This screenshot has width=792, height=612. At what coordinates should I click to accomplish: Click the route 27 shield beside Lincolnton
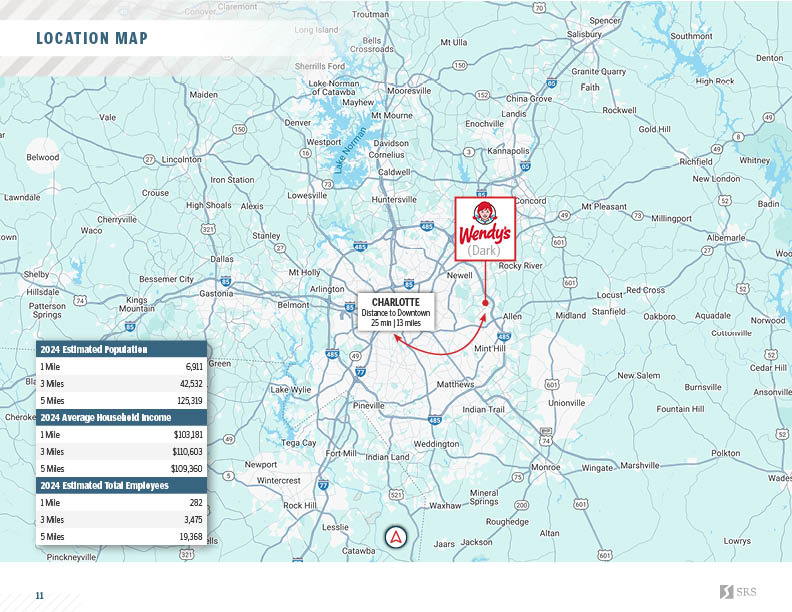coord(149,160)
